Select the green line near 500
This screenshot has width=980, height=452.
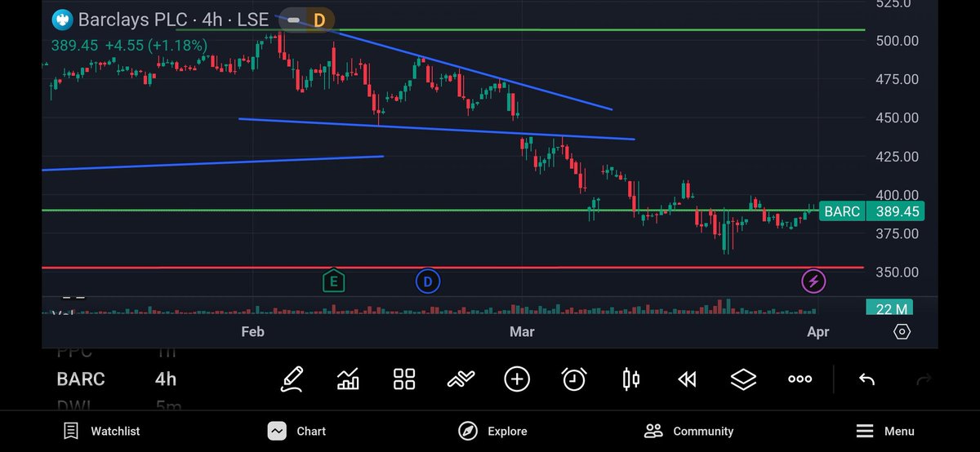(x=520, y=29)
